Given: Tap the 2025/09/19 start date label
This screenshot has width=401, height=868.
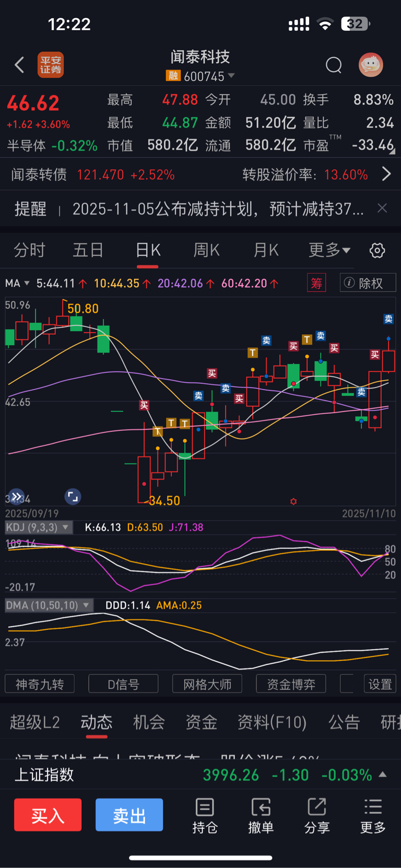Looking at the screenshot, I should click(x=32, y=513).
